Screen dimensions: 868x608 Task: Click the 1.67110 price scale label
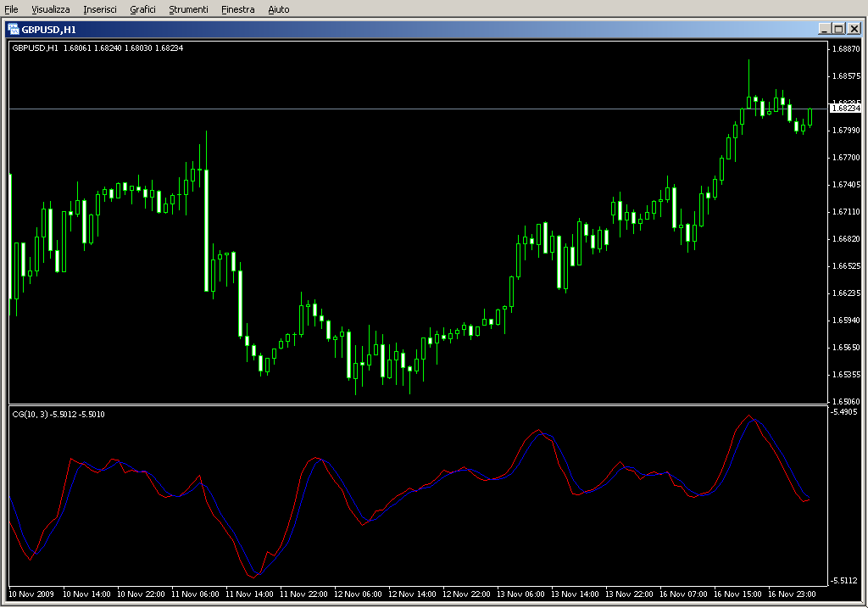pyautogui.click(x=846, y=211)
